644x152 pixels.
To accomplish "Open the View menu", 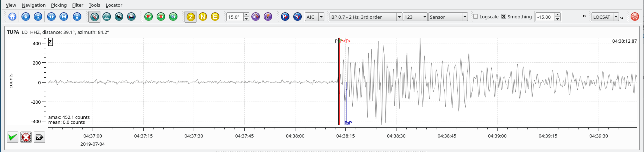I will [x=11, y=5].
